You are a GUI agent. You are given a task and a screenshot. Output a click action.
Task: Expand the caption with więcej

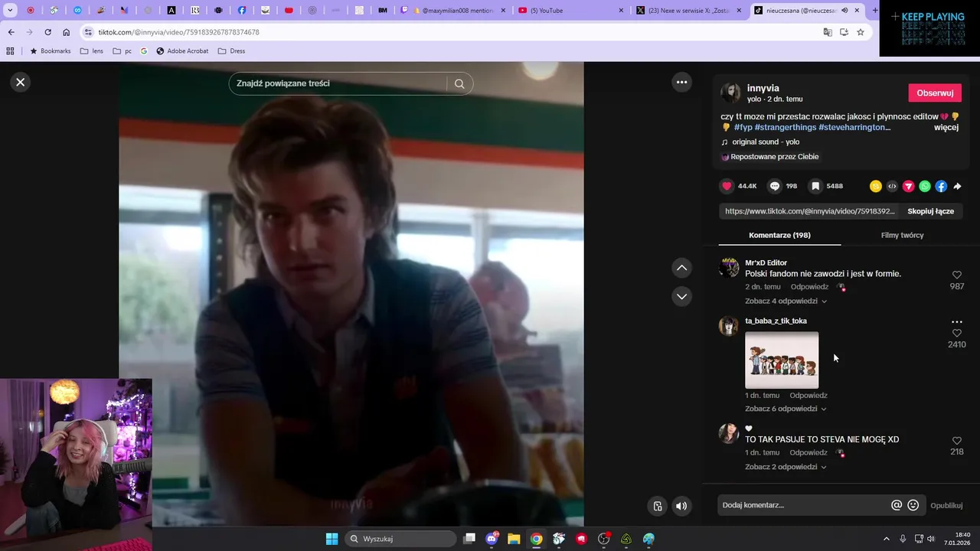click(946, 127)
